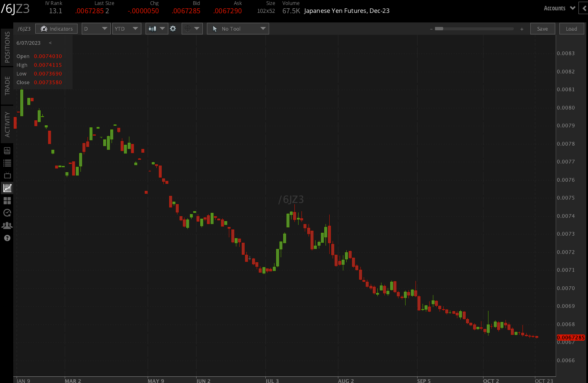588x383 pixels.
Task: Open chart settings gear icon
Action: (x=173, y=29)
